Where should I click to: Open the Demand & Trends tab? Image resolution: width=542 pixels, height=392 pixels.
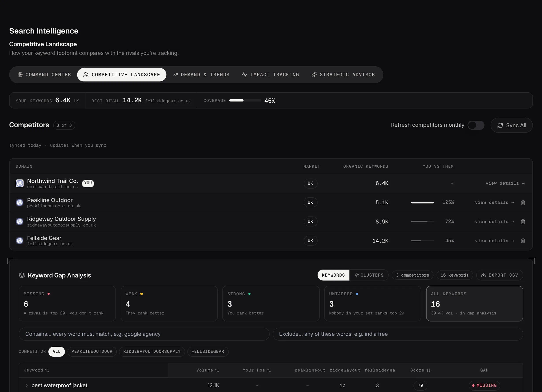(x=201, y=75)
